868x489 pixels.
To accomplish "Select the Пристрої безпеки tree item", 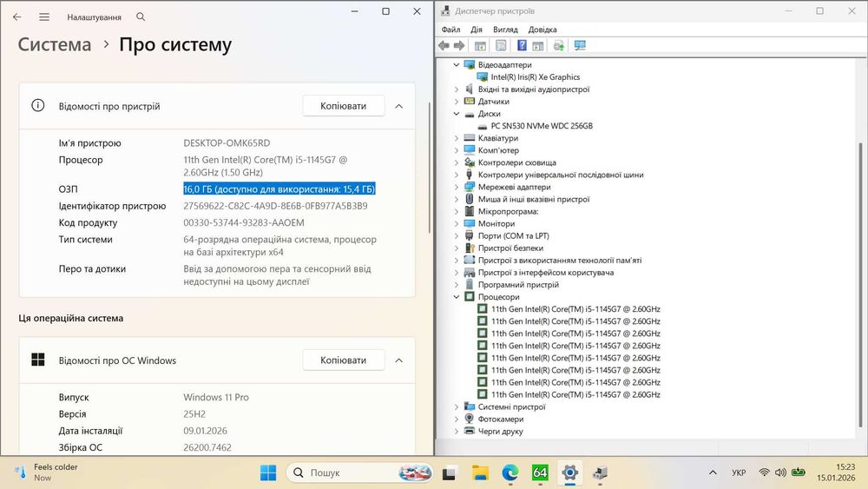I will [510, 248].
